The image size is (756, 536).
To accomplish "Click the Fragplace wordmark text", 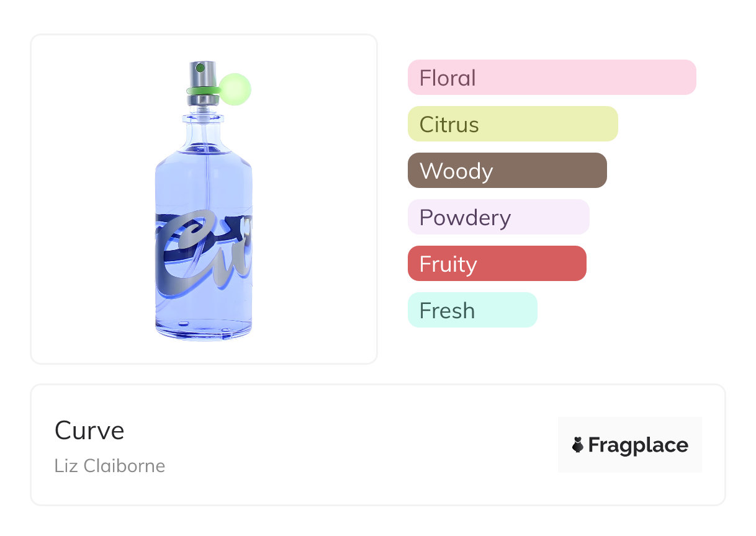I will coord(638,445).
